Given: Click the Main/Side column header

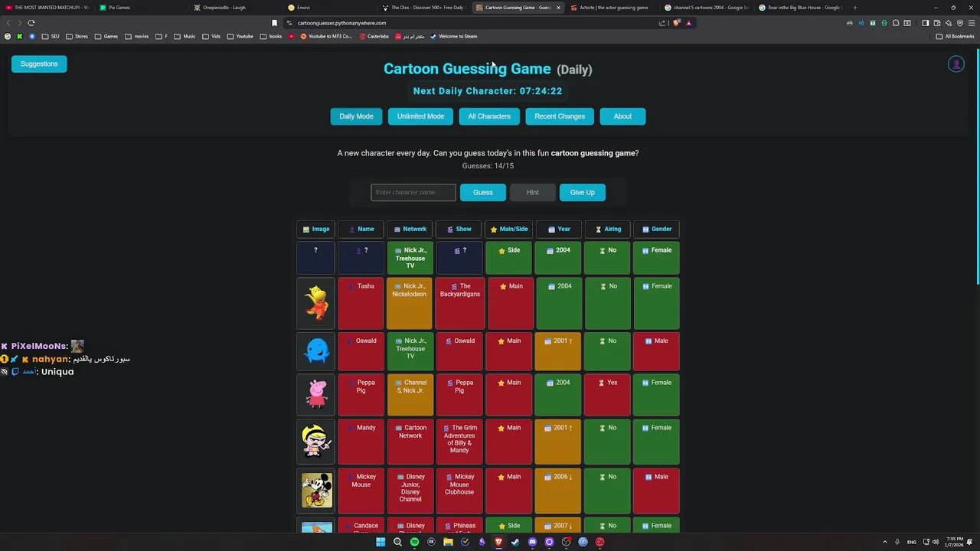Looking at the screenshot, I should pyautogui.click(x=509, y=229).
